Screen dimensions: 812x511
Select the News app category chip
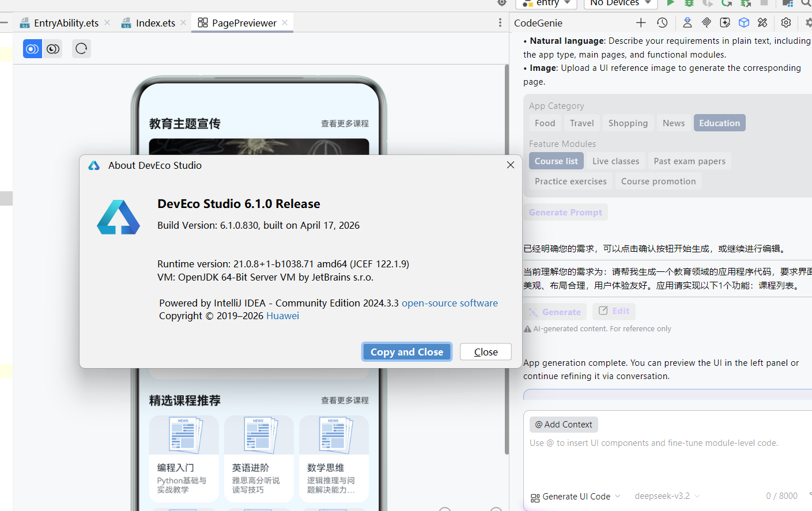pyautogui.click(x=674, y=123)
